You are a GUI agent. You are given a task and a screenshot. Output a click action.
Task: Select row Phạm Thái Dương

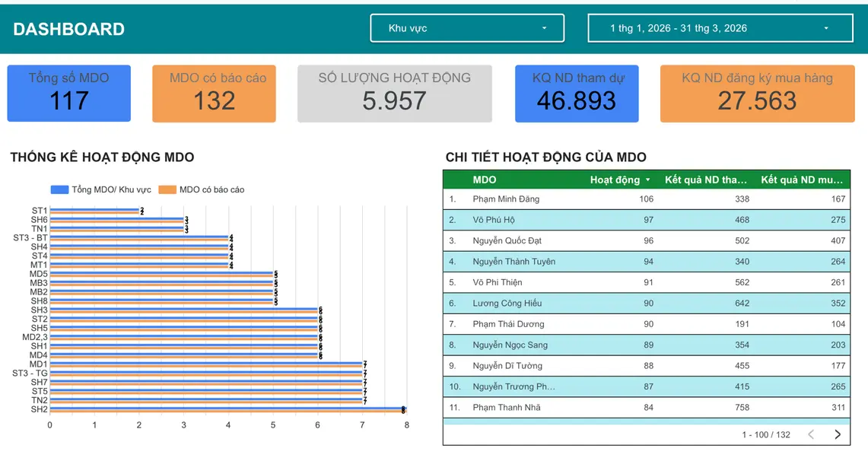(x=647, y=324)
